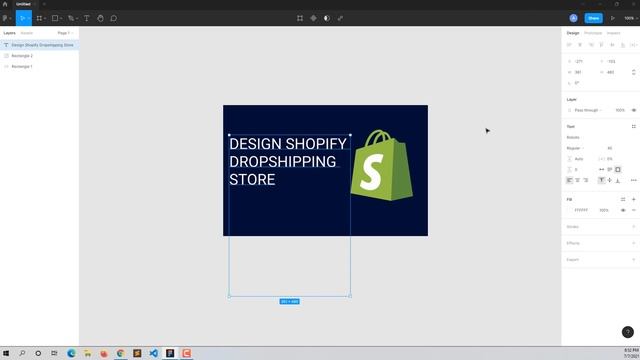Switch to the Design tab

(573, 33)
